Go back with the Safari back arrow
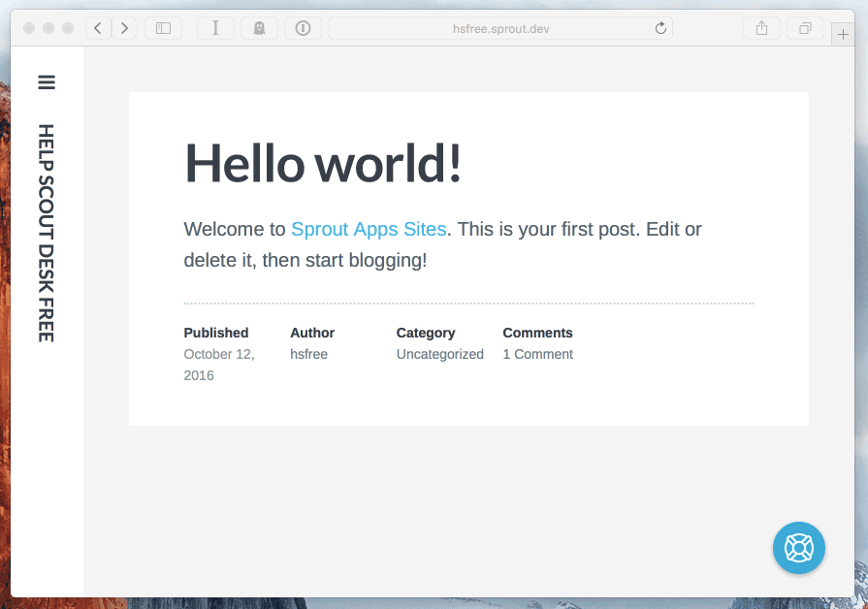868x609 pixels. click(x=98, y=28)
